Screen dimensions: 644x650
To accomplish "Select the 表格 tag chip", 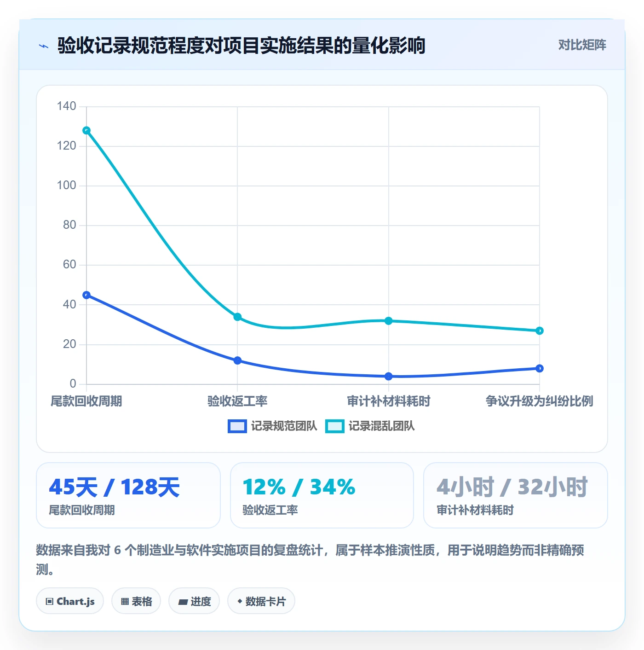I will (136, 601).
